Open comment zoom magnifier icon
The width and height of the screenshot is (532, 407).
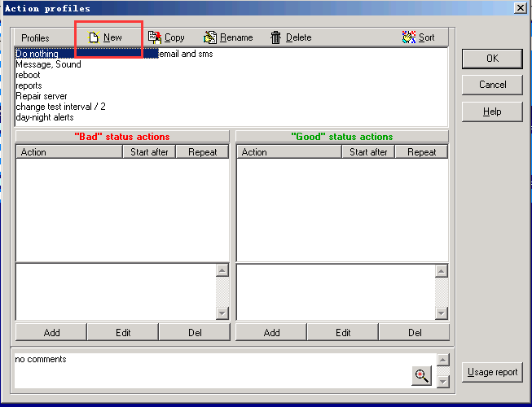tap(421, 375)
